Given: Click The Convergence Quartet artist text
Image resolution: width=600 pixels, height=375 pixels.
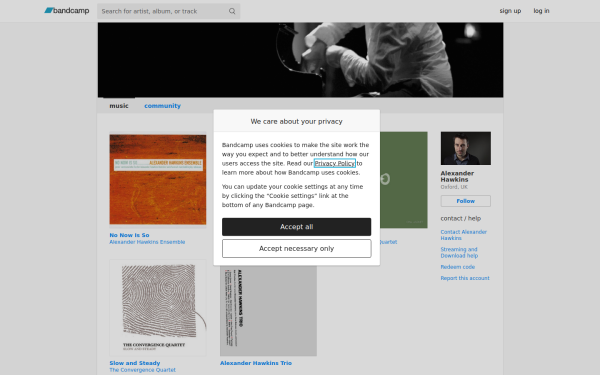Looking at the screenshot, I should click(142, 370).
